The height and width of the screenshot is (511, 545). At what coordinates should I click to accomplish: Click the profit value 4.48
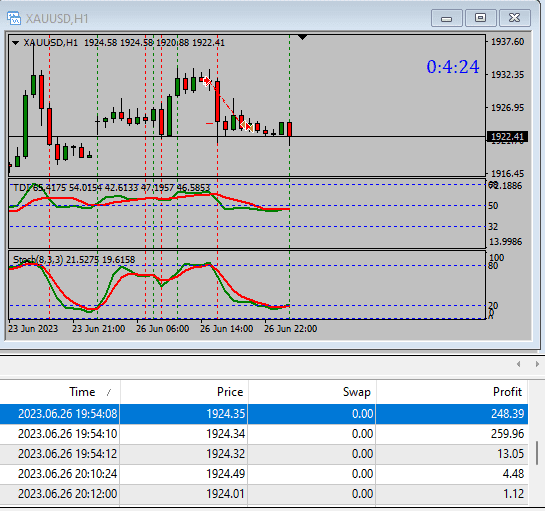pos(513,474)
